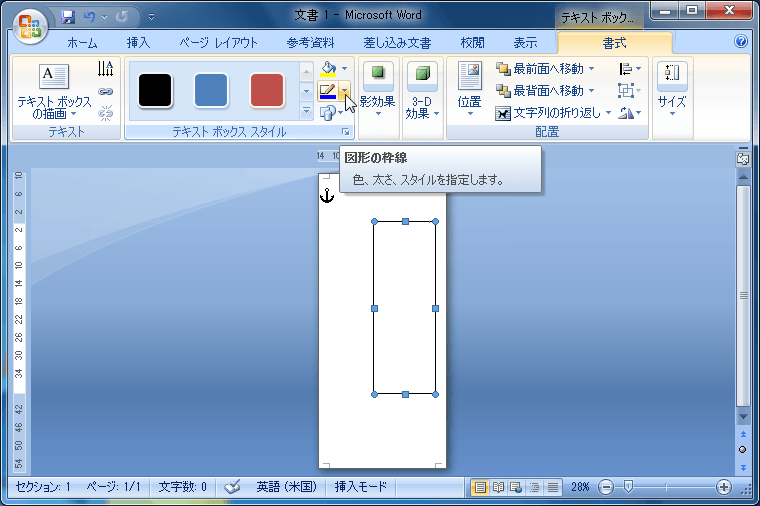Apply the black text box style

pyautogui.click(x=155, y=90)
